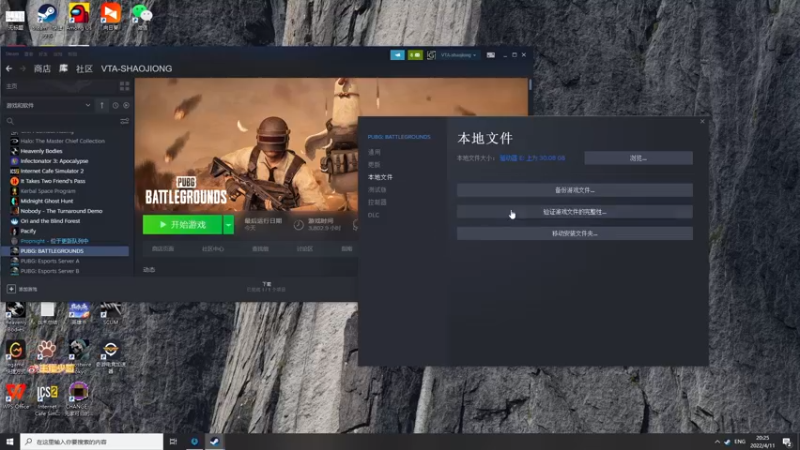The image size is (800, 450).
Task: Open the VTA-shaojiong account dropdown
Action: click(x=458, y=55)
